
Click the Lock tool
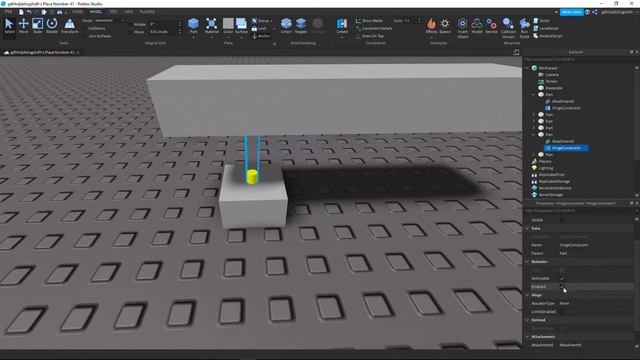pos(259,28)
